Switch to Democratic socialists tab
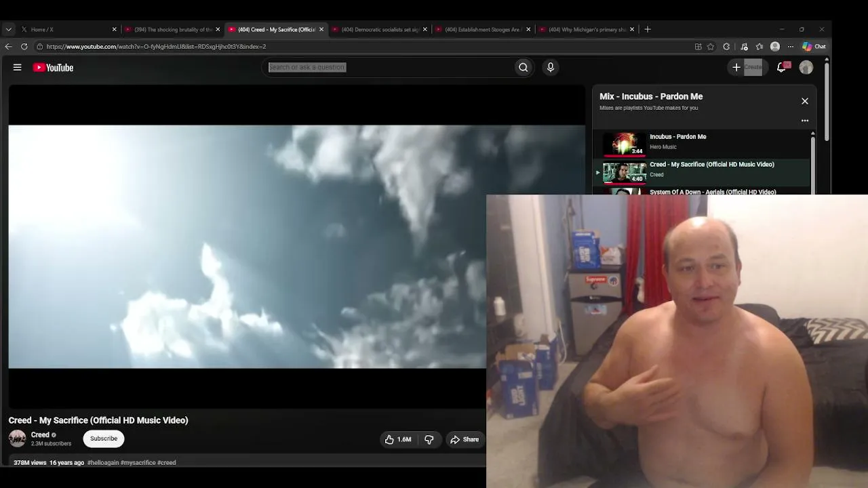This screenshot has width=868, height=488. pyautogui.click(x=380, y=30)
